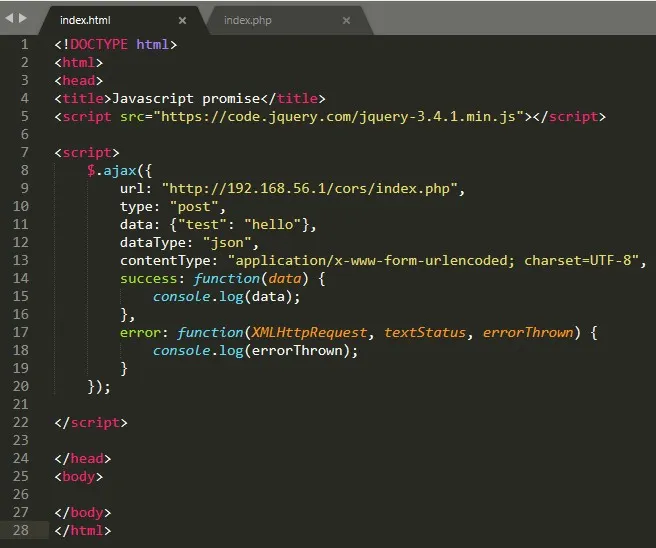Image resolution: width=656 pixels, height=548 pixels.
Task: Click the opening body tag on line 25
Action: tap(79, 476)
